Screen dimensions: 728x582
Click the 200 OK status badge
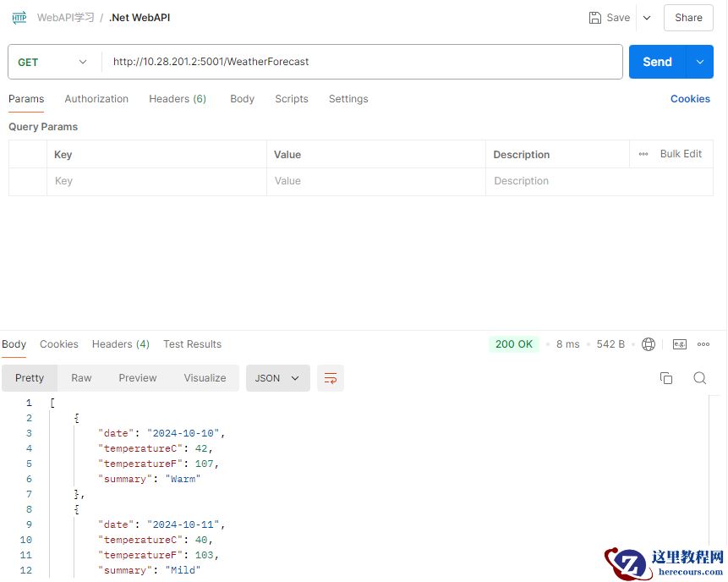[x=513, y=344]
